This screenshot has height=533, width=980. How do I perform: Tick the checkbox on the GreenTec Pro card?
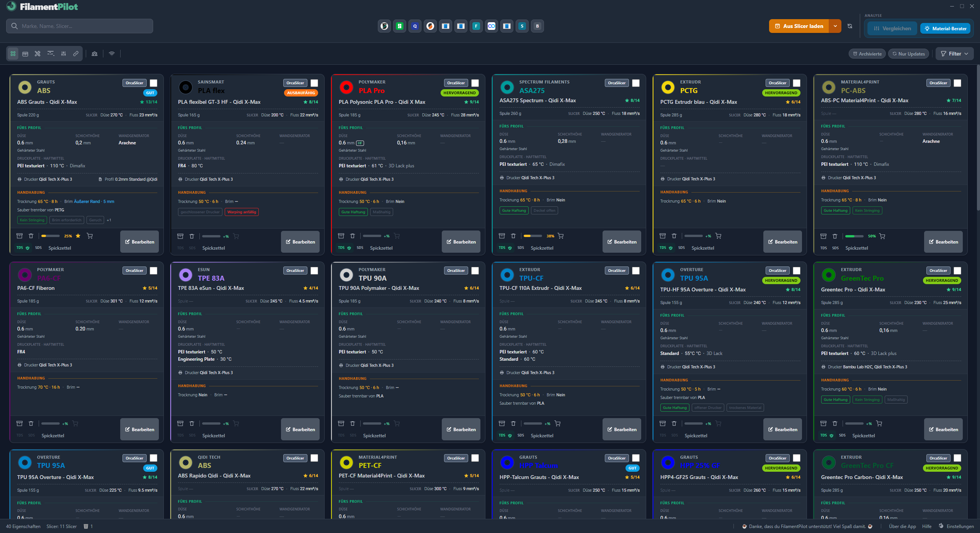pyautogui.click(x=957, y=271)
